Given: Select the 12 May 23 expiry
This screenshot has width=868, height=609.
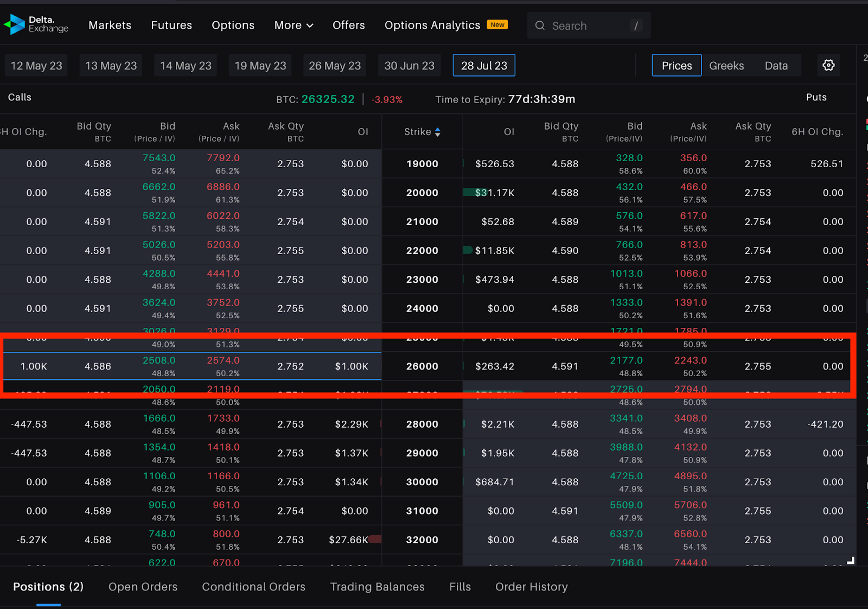Looking at the screenshot, I should click(x=36, y=65).
